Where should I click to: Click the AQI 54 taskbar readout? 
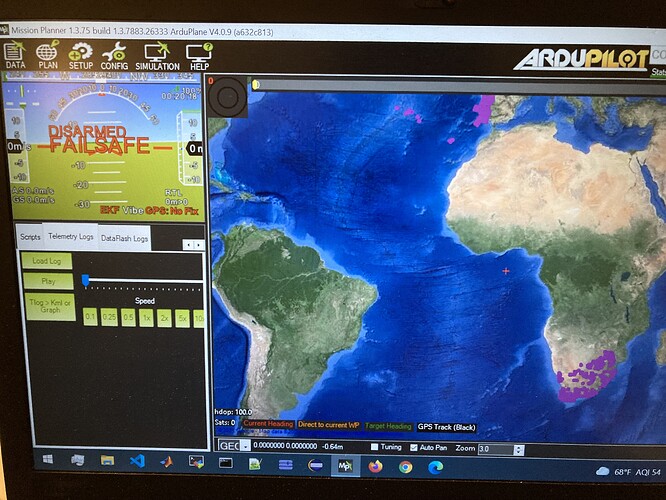648,472
